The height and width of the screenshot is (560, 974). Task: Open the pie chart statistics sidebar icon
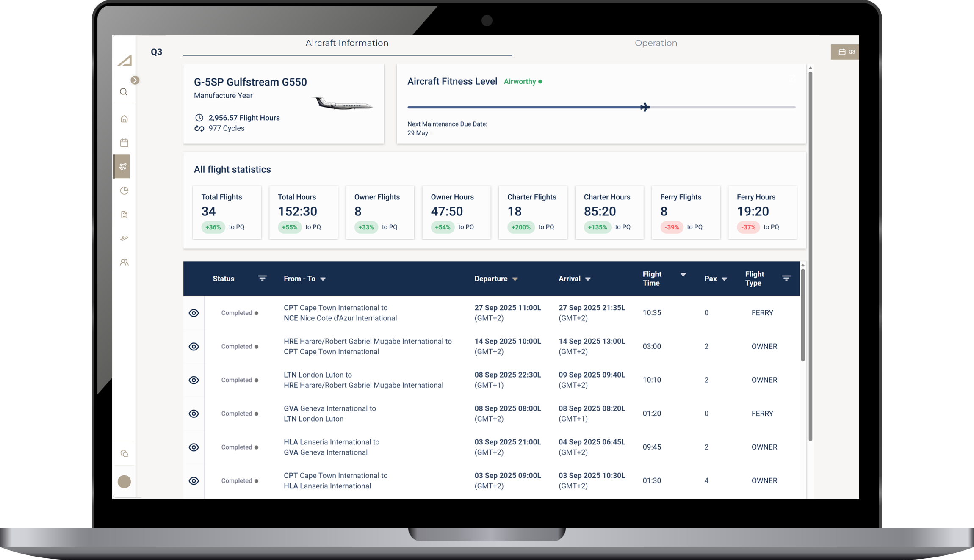pos(124,190)
